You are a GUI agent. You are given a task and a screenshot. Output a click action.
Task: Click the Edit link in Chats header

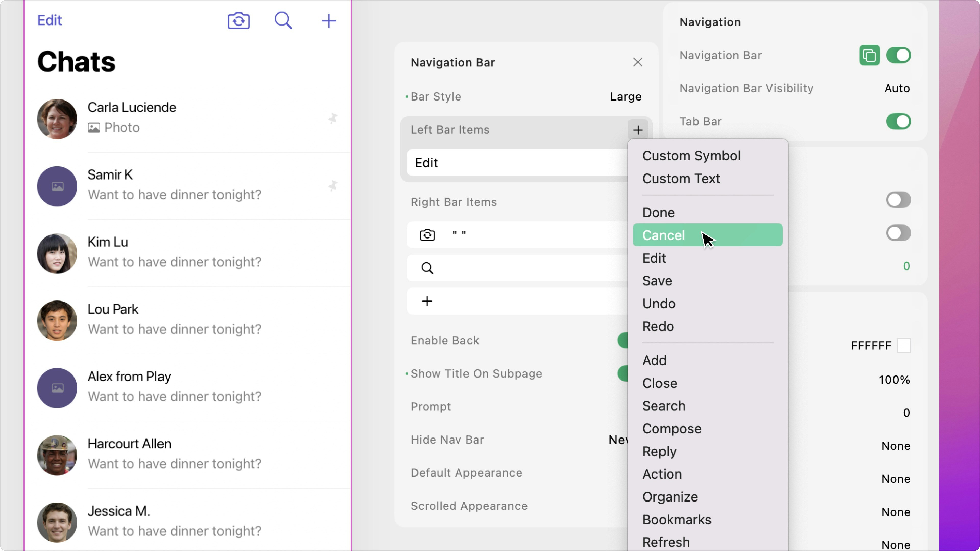[49, 20]
